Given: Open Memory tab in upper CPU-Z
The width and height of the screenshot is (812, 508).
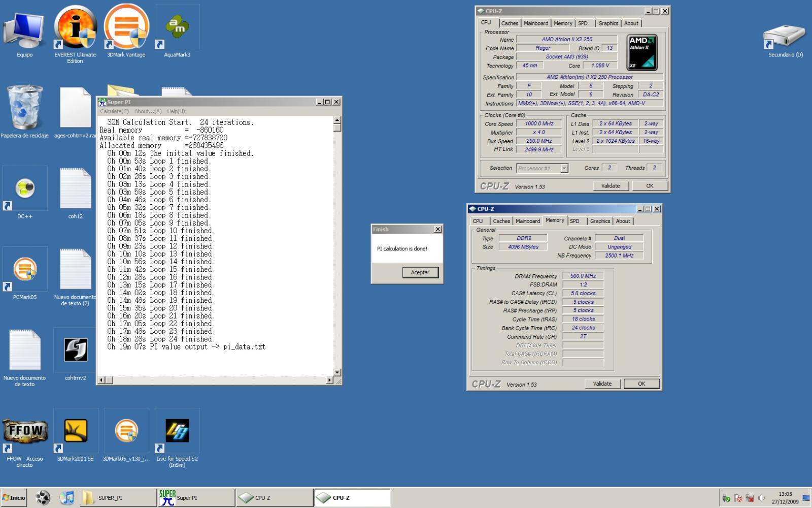Looking at the screenshot, I should [563, 23].
